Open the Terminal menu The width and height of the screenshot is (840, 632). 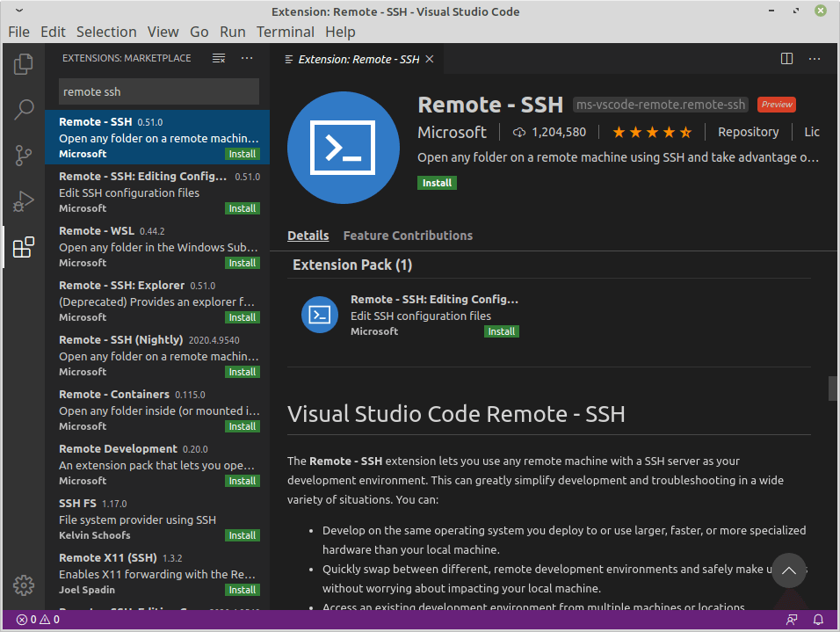click(285, 31)
